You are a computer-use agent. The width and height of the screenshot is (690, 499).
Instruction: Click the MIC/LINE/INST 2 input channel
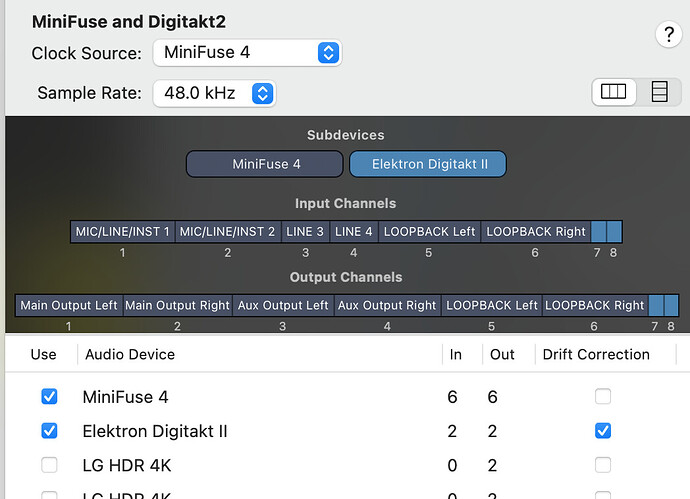tap(228, 232)
